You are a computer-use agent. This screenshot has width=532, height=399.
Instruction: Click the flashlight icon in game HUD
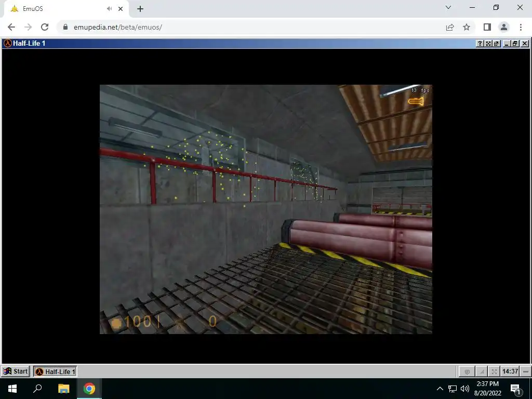coord(416,101)
